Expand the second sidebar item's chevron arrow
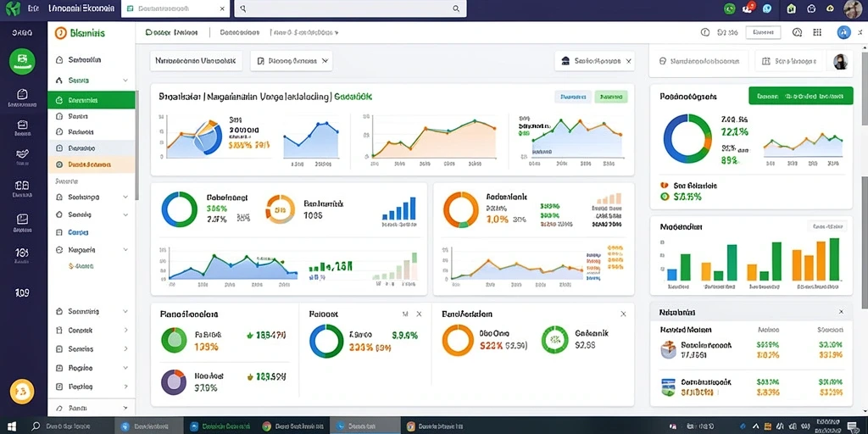 [x=125, y=81]
